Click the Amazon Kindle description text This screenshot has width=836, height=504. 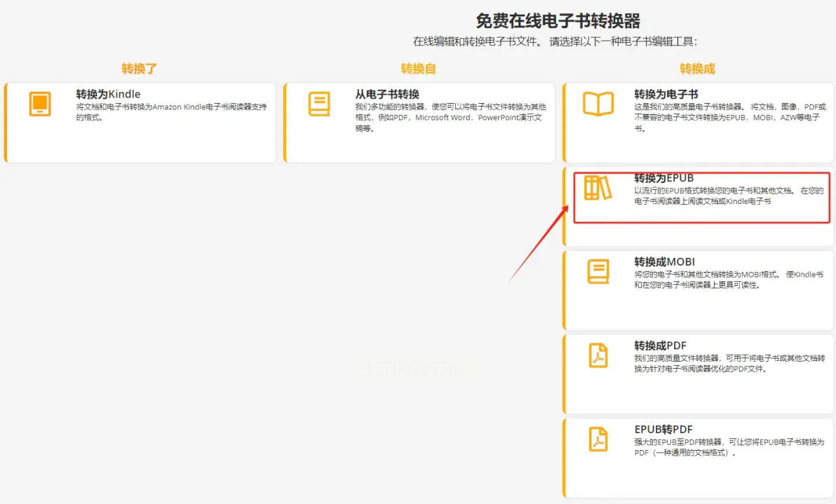171,112
